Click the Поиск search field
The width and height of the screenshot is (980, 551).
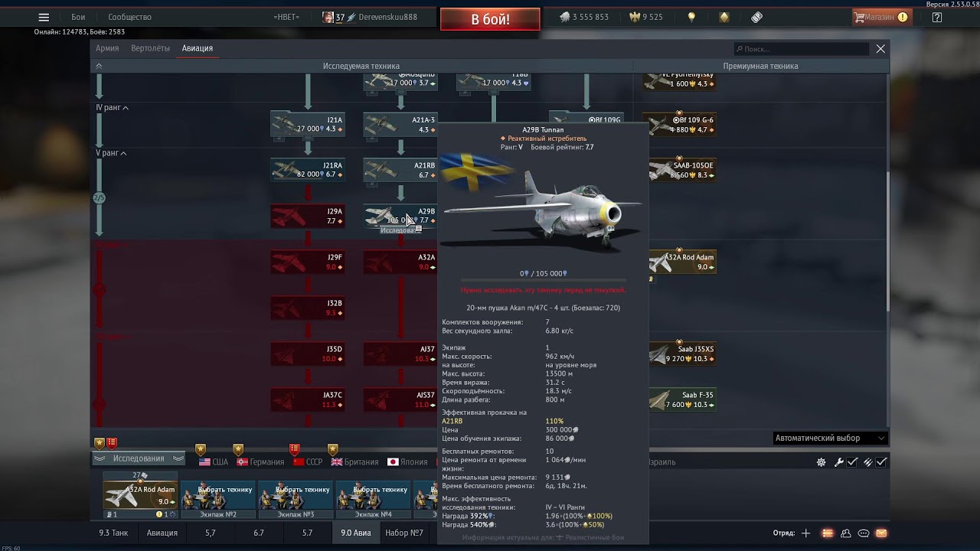tap(802, 49)
